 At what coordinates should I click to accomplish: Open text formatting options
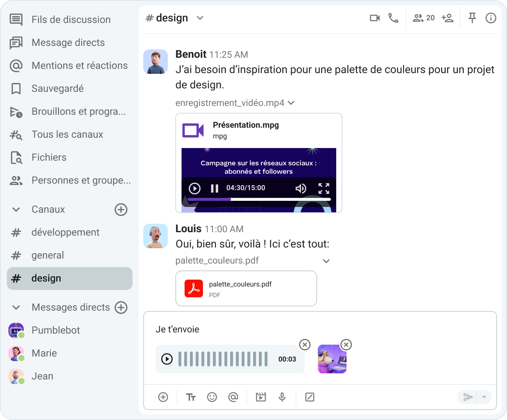(191, 397)
